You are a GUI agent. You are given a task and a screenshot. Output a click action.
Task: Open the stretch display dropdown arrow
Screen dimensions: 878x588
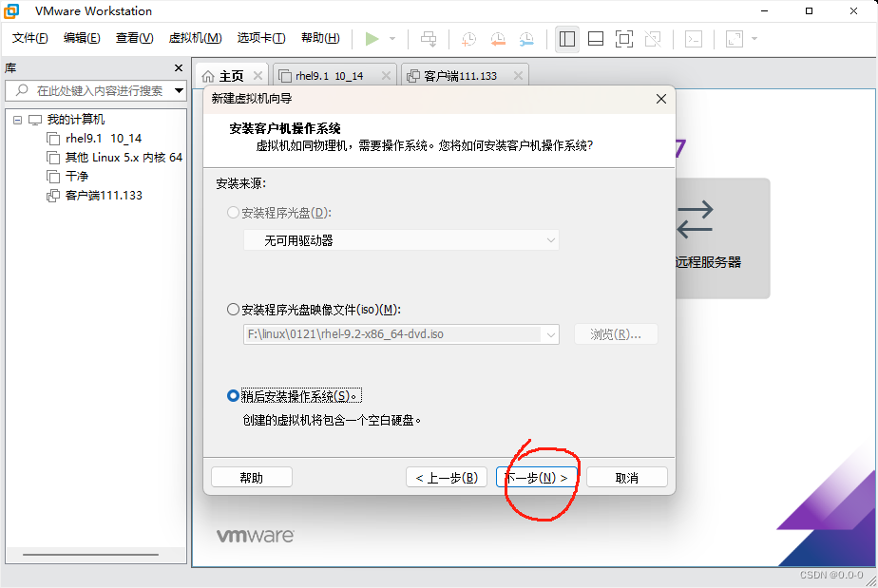pyautogui.click(x=754, y=39)
